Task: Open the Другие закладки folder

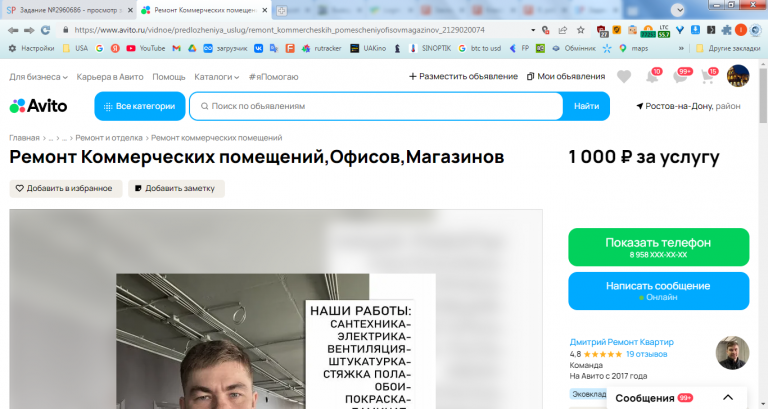Action: point(728,48)
